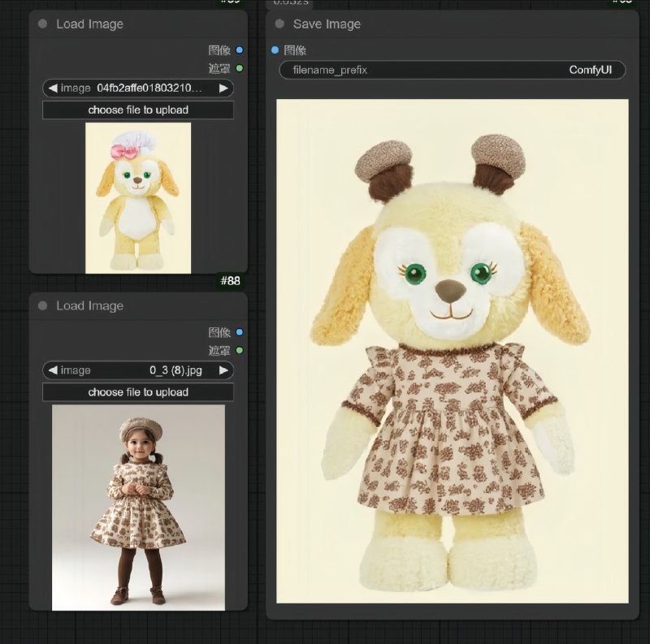The image size is (650, 644).
Task: Click choose file to upload in top Load Image node
Action: (138, 110)
